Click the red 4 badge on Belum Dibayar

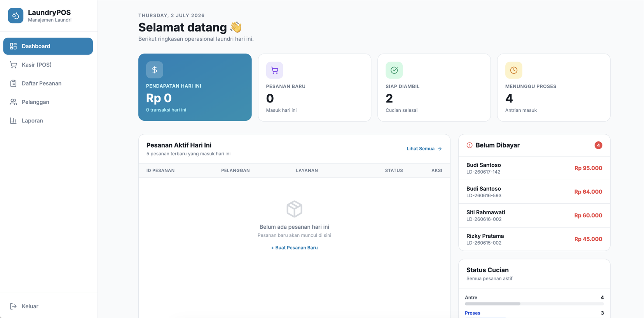[599, 145]
